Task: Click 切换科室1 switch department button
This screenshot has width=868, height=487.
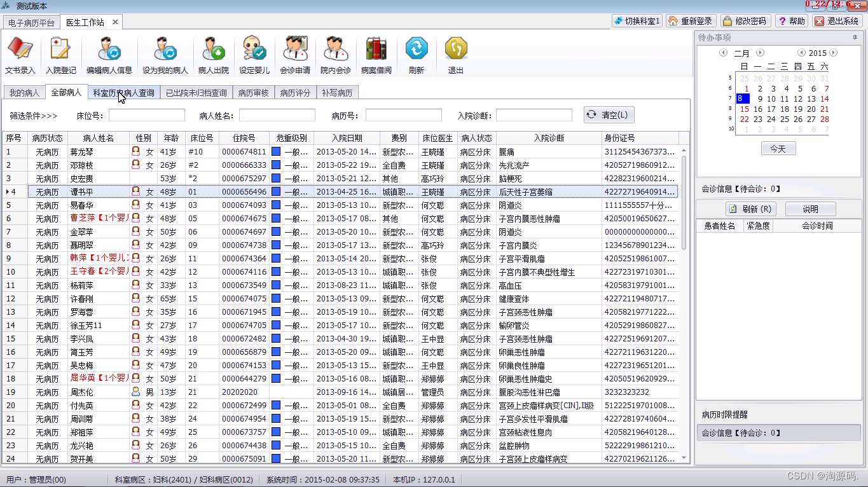Action: [x=637, y=21]
